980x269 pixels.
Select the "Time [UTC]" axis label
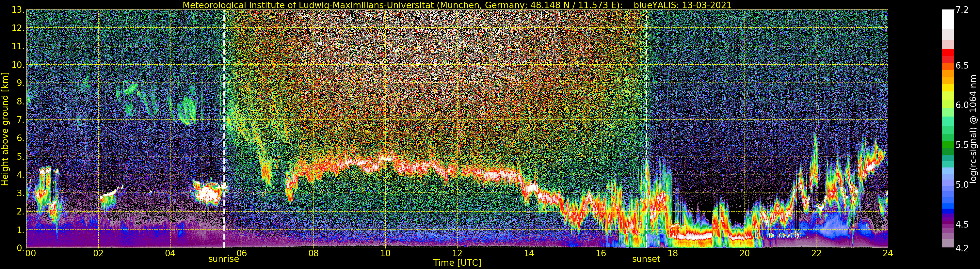coord(457,263)
